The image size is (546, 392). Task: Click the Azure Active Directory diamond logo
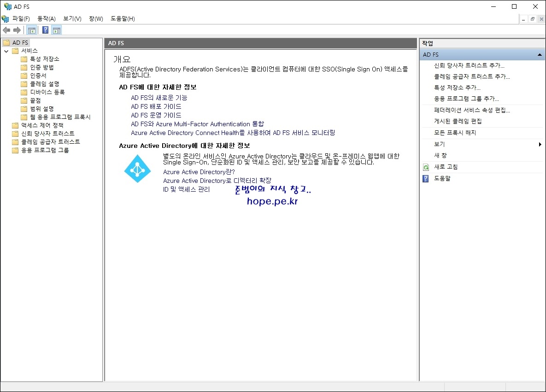(138, 169)
